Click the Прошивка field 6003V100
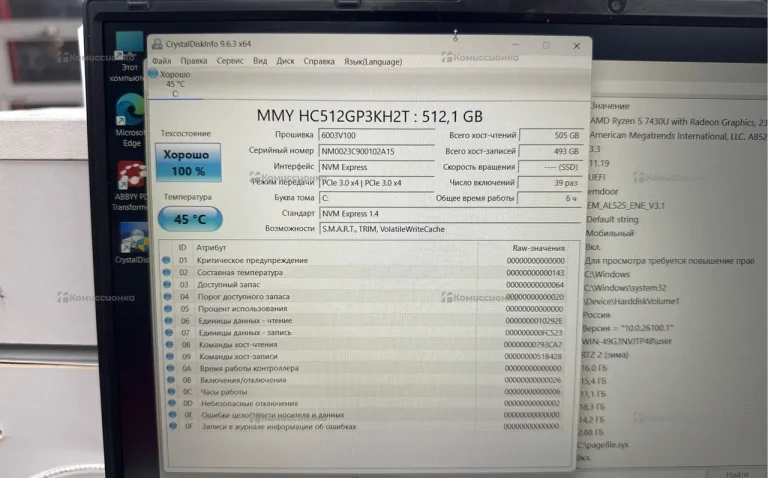Image resolution: width=768 pixels, height=478 pixels. point(376,135)
